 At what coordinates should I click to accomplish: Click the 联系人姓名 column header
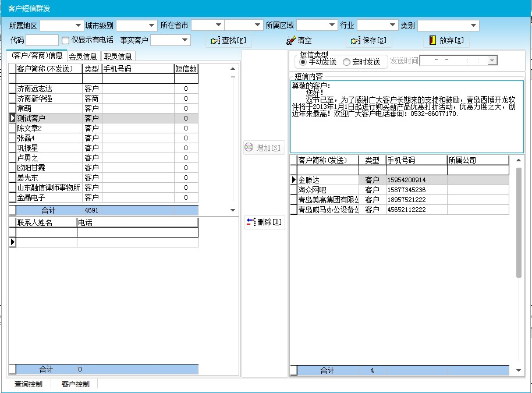click(x=47, y=222)
